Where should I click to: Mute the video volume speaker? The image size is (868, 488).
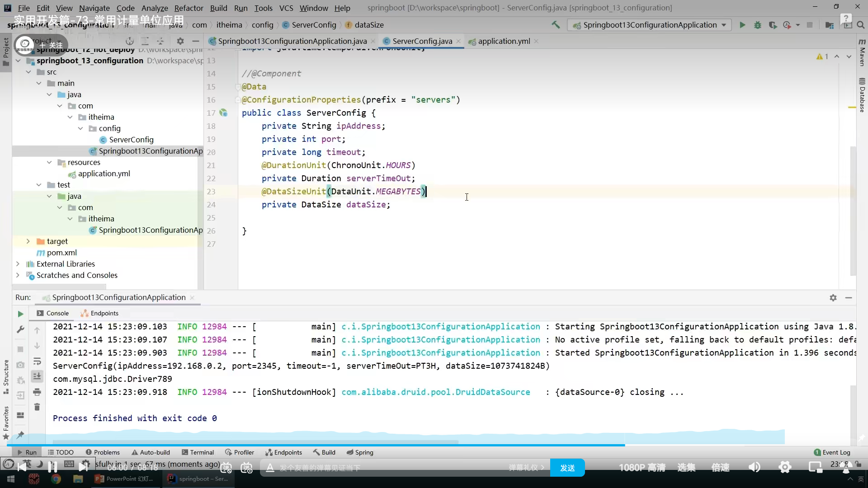(754, 467)
